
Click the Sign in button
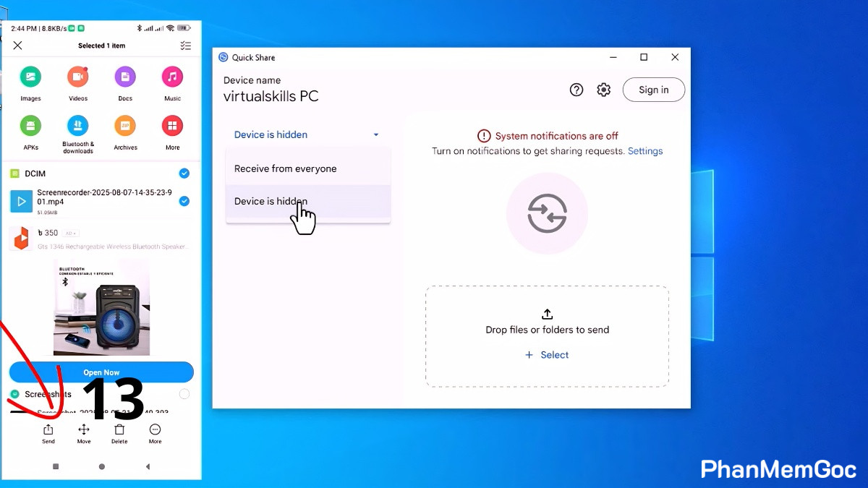[654, 90]
